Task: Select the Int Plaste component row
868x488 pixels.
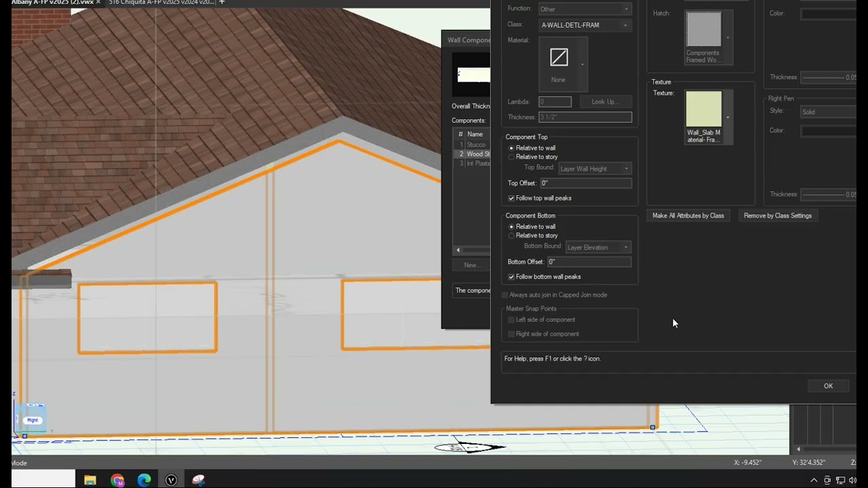Action: point(473,163)
